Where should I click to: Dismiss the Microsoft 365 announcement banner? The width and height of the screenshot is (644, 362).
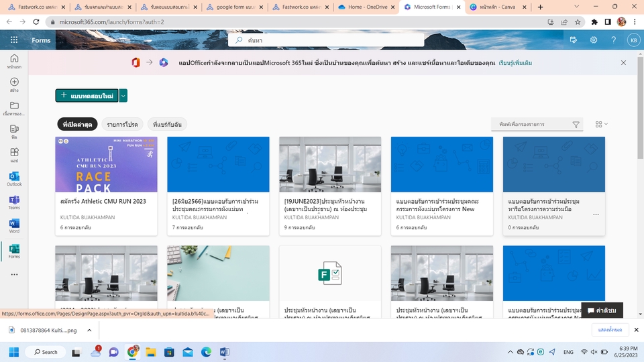coord(623,63)
